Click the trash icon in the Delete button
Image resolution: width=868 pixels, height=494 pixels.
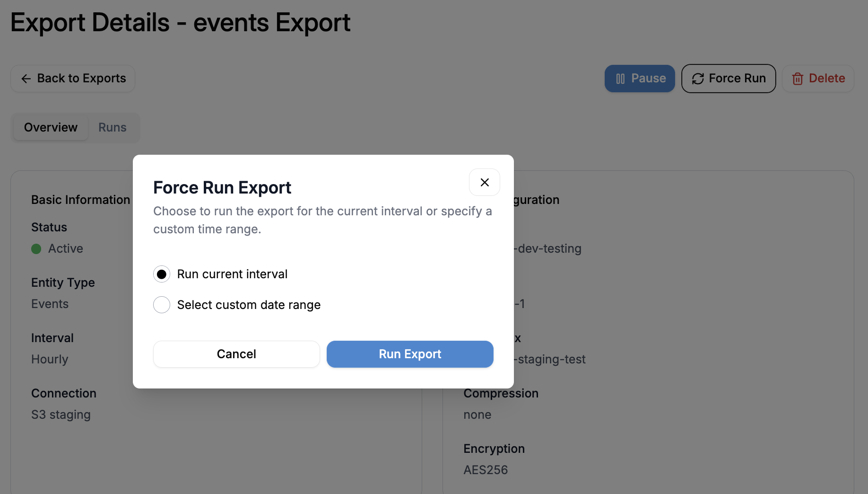tap(798, 79)
